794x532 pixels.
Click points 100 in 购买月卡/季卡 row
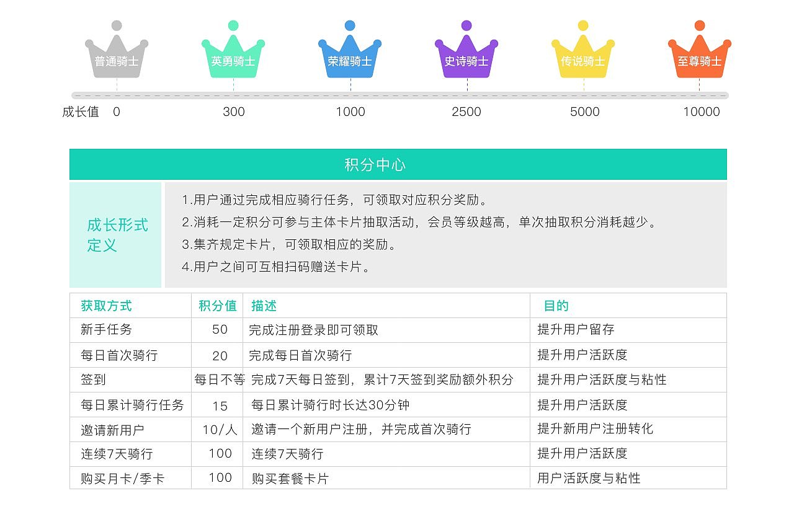[220, 477]
